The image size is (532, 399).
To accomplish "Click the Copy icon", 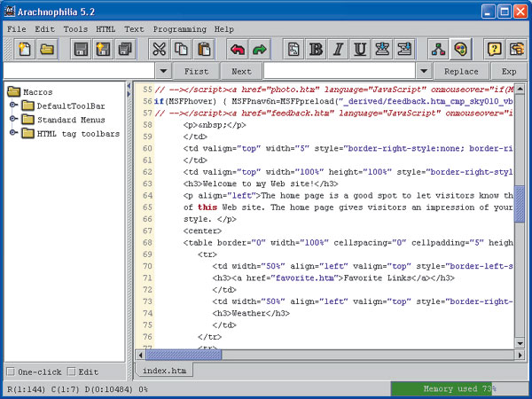I will coord(181,49).
